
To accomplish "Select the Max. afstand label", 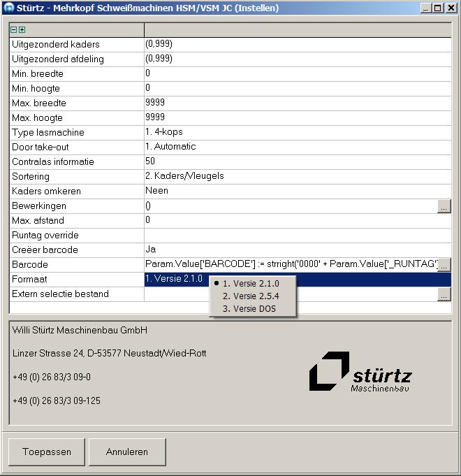I will [38, 220].
